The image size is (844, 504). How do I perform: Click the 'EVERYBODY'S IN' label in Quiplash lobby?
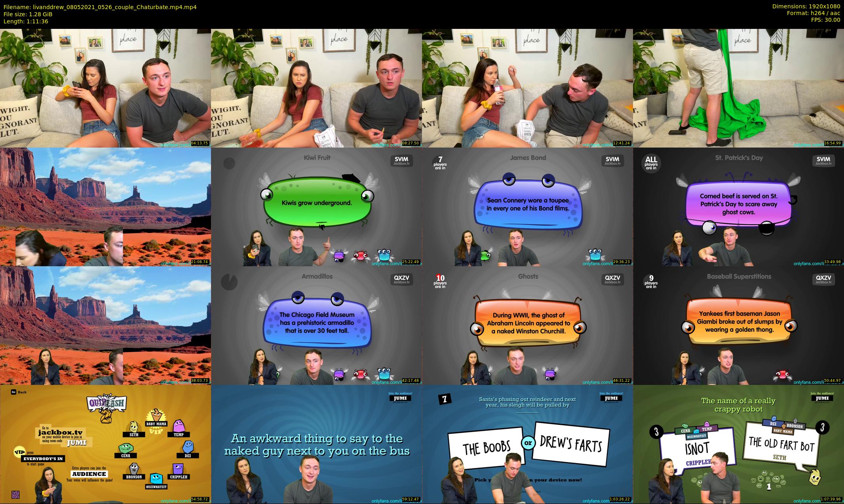click(43, 459)
